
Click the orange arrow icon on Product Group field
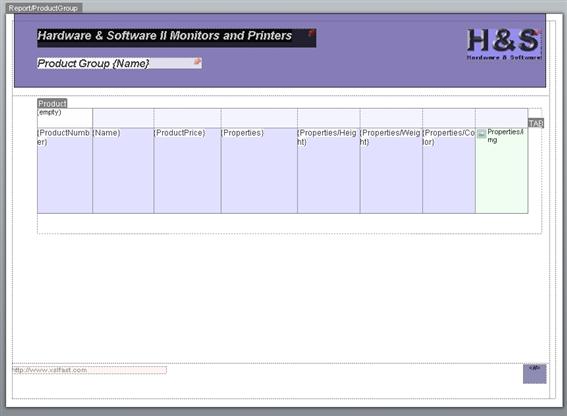click(x=197, y=61)
